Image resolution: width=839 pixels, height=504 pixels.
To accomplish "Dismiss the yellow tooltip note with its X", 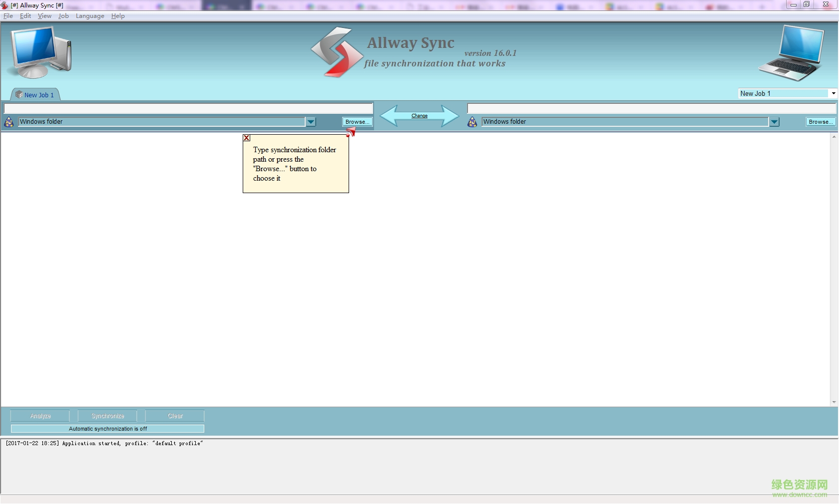I will [x=246, y=138].
